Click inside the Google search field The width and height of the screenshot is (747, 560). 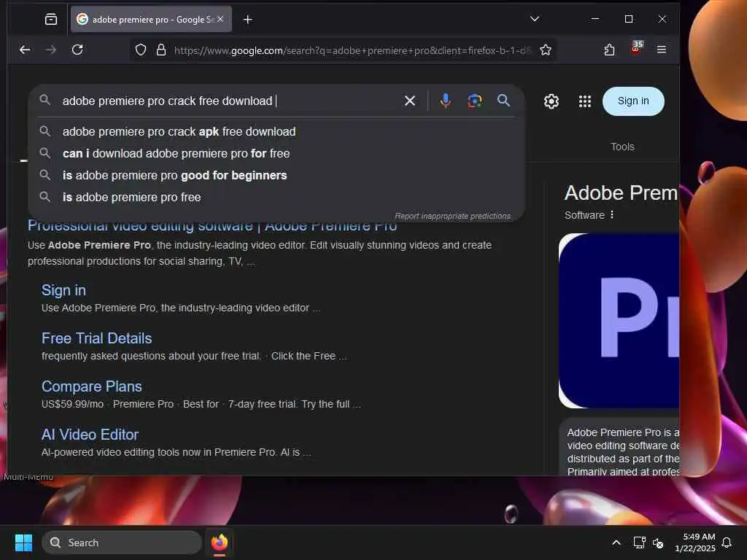[x=228, y=101]
